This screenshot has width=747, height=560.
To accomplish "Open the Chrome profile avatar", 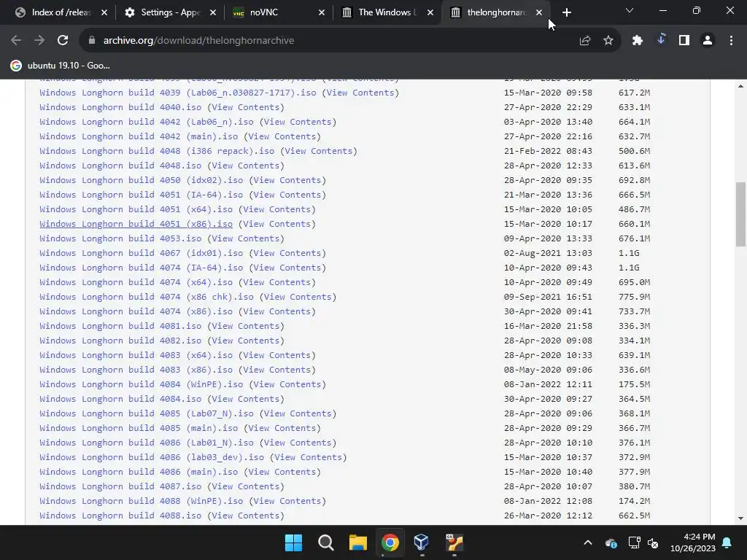I will [x=708, y=41].
